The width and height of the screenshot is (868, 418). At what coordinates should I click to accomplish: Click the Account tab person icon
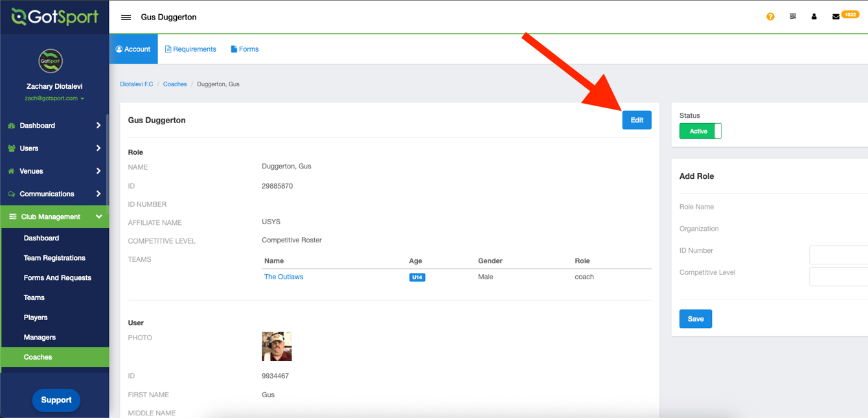tap(119, 49)
